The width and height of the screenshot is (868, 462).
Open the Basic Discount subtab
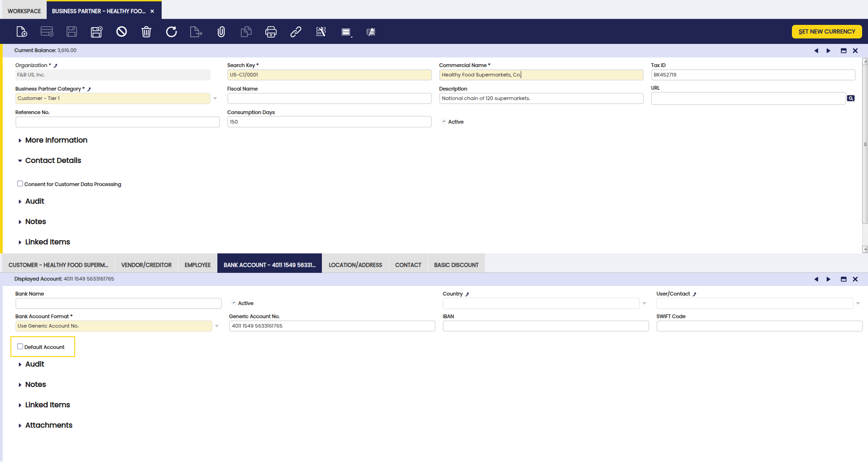coord(456,265)
